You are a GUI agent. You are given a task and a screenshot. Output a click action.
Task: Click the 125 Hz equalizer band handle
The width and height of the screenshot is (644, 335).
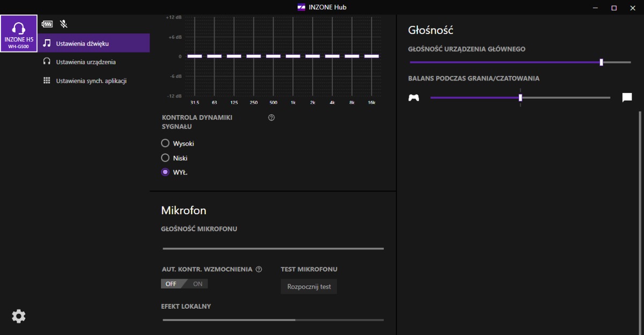(234, 56)
